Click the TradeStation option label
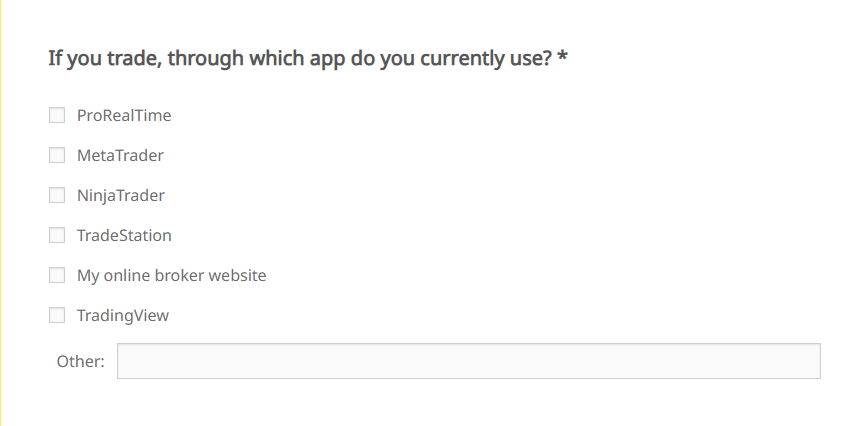Viewport: 865px width, 426px height. [124, 236]
